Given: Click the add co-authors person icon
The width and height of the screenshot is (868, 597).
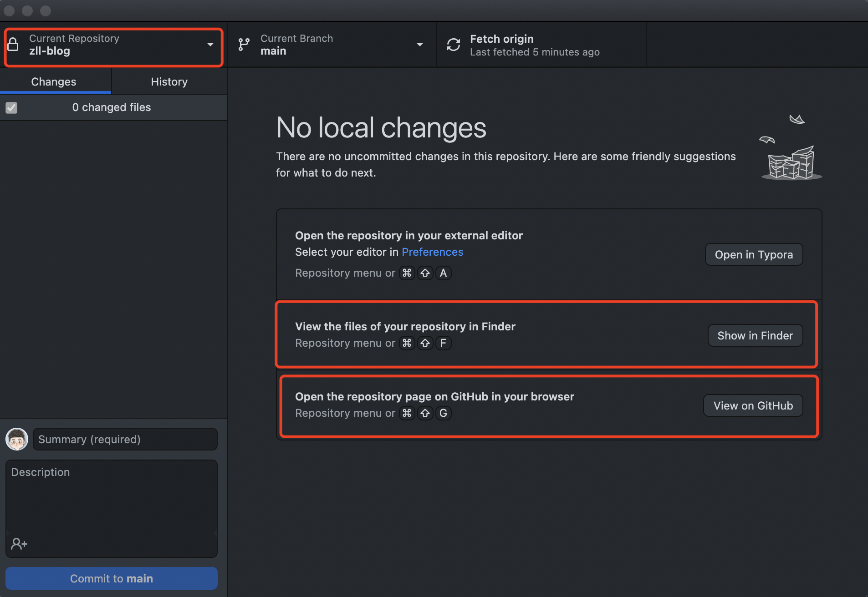Looking at the screenshot, I should tap(19, 543).
